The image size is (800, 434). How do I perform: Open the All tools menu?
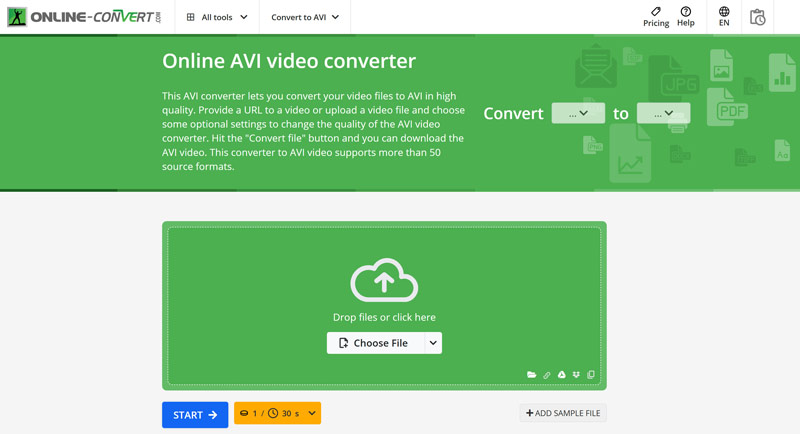[x=217, y=17]
